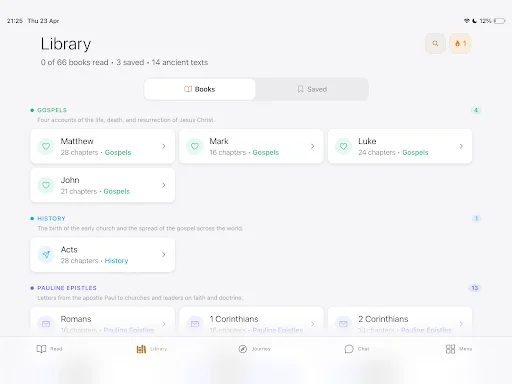Tap the heart icon on Luke
The height and width of the screenshot is (384, 512).
tap(343, 146)
